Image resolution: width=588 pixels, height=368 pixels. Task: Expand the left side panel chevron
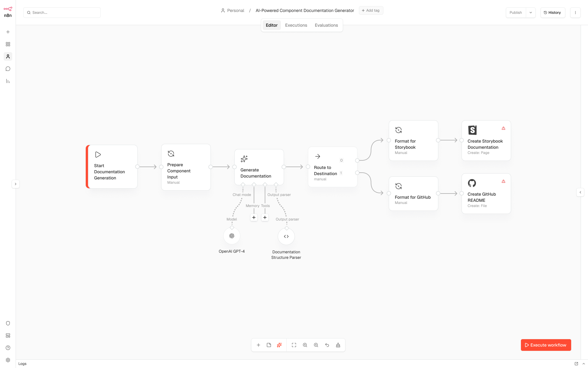coord(16,184)
